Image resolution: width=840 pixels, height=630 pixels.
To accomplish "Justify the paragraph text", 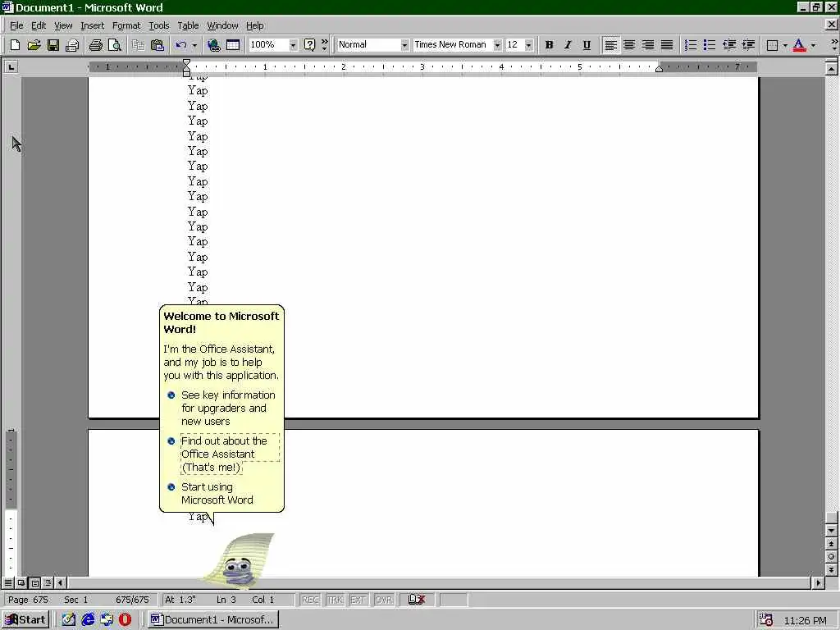I will [x=667, y=45].
